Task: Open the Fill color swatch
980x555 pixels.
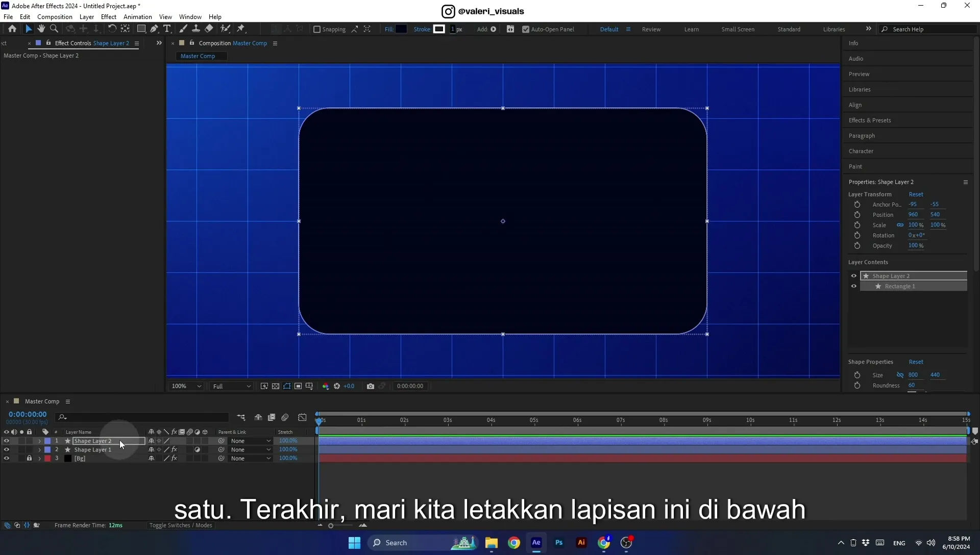Action: click(x=401, y=29)
